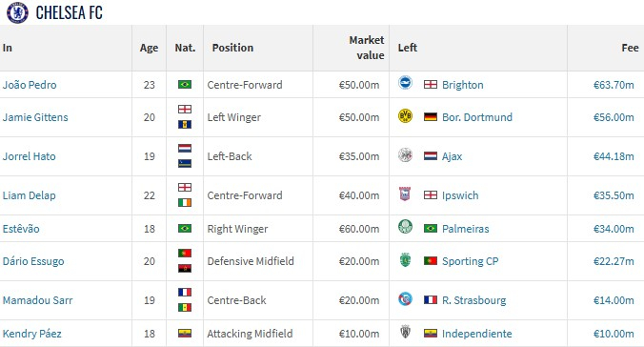Screen dimensions: 644x347
Task: Open the Estêvão player link
Action: (21, 229)
